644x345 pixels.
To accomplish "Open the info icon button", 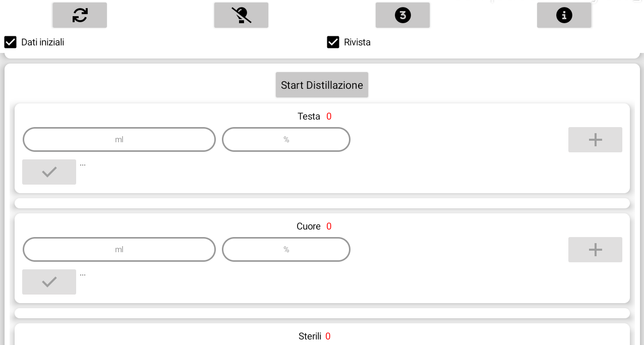I will (564, 15).
